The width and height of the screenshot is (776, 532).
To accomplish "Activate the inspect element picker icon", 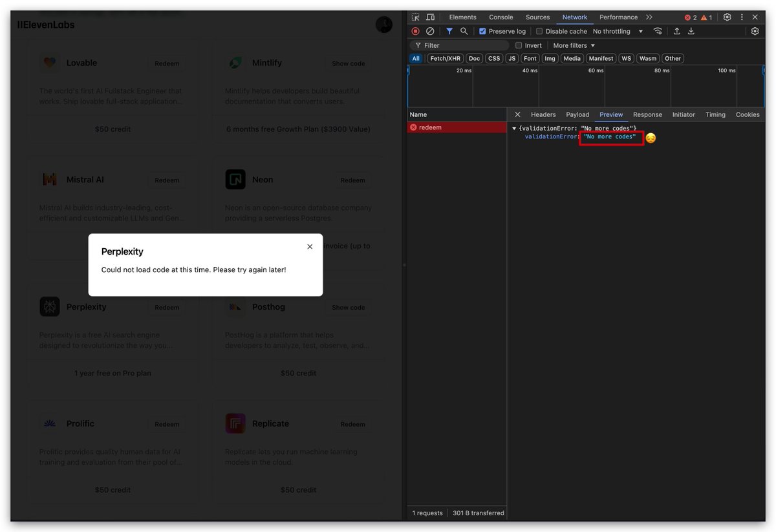I will coord(416,17).
